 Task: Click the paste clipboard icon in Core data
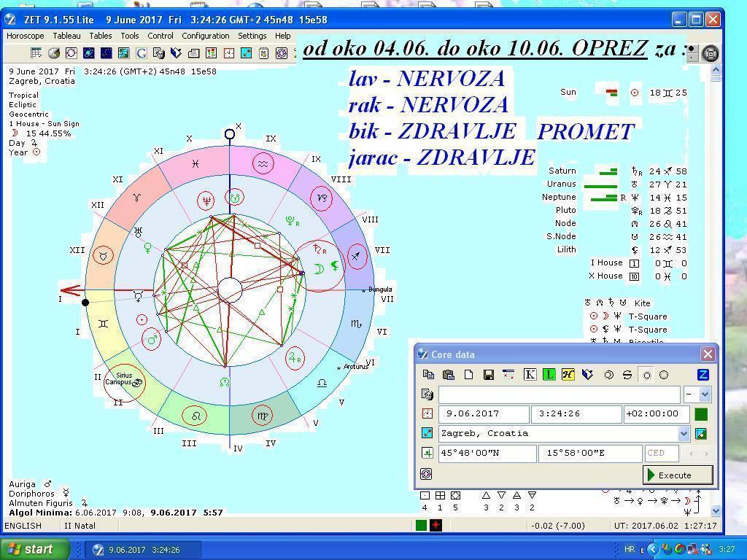click(449, 375)
